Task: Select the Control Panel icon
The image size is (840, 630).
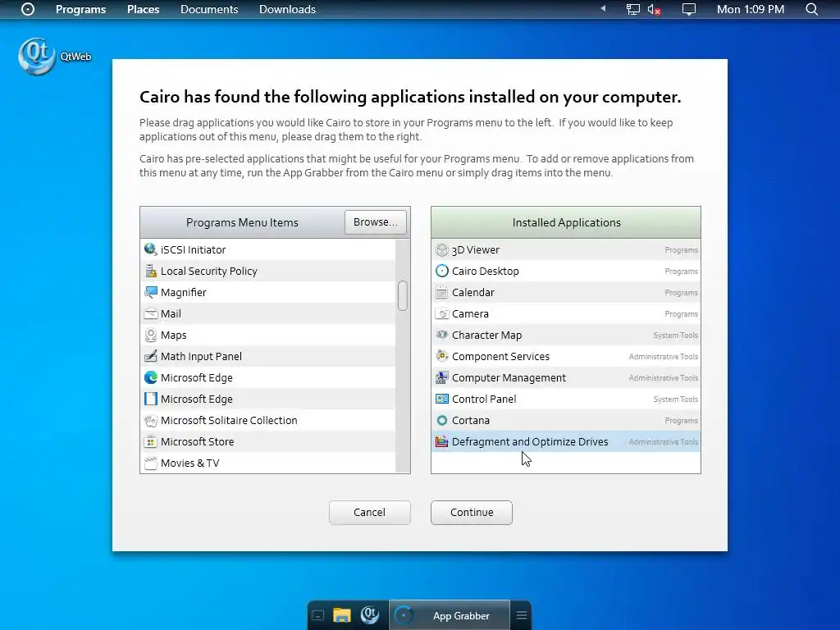Action: click(441, 399)
